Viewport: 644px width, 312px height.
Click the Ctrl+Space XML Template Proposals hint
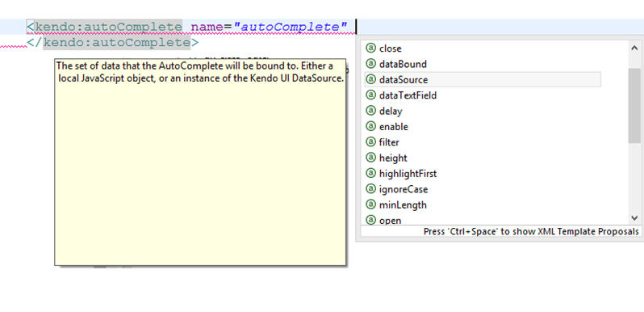click(x=531, y=231)
